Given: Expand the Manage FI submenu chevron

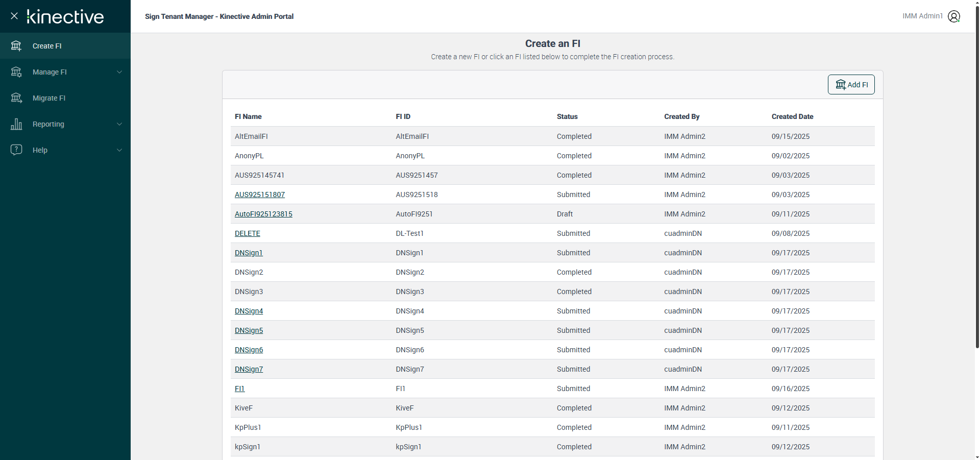Looking at the screenshot, I should tap(119, 72).
